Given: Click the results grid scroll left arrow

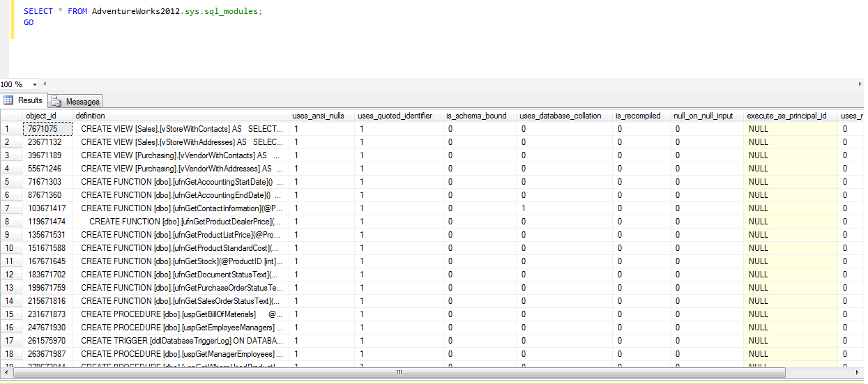Looking at the screenshot, I should [x=6, y=372].
